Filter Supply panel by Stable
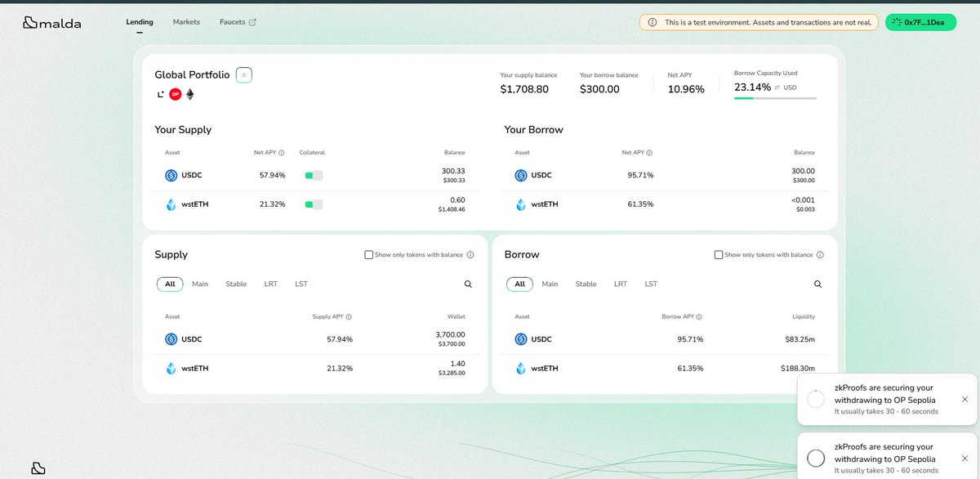Image resolution: width=980 pixels, height=479 pixels. click(236, 284)
